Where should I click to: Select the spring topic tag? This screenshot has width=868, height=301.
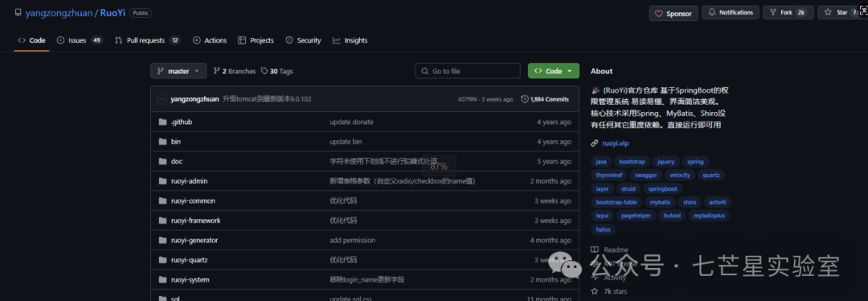click(695, 162)
